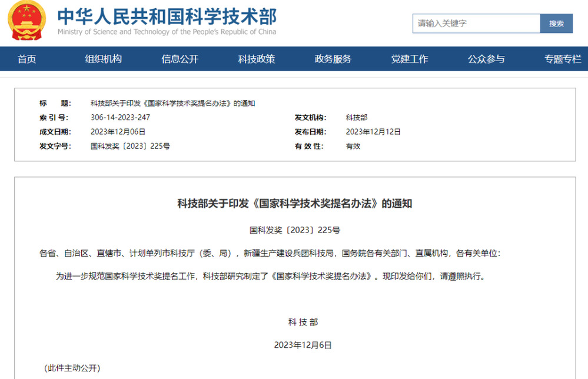Open the 组织机构 navigation item
The image size is (588, 379).
click(104, 59)
